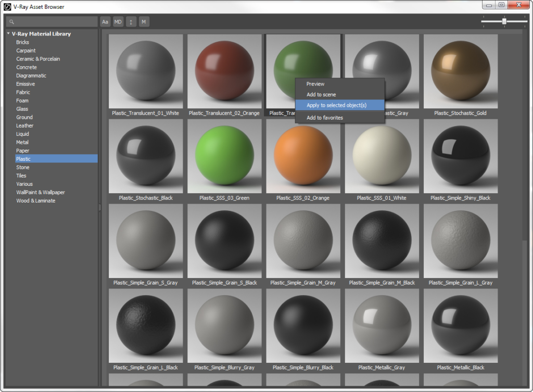
Task: Open the Concrete category
Action: (27, 67)
